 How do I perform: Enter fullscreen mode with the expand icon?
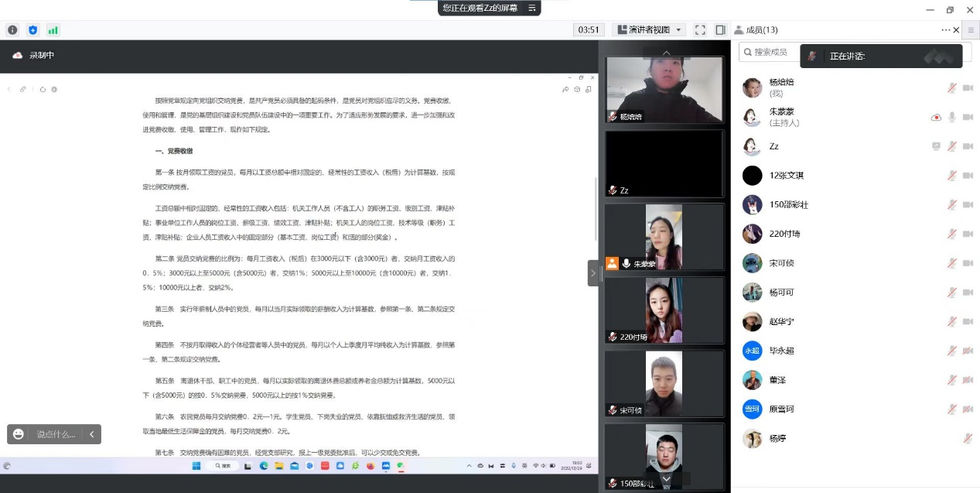[700, 30]
